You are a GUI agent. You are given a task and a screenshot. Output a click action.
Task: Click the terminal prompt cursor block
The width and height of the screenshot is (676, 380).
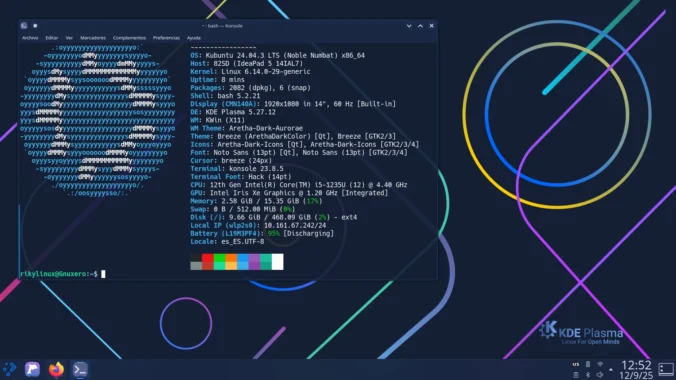103,274
